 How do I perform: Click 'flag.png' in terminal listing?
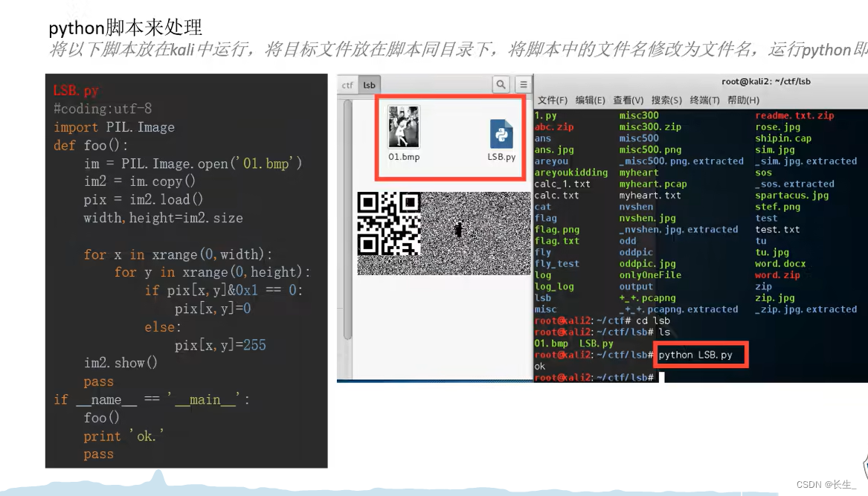(x=556, y=229)
